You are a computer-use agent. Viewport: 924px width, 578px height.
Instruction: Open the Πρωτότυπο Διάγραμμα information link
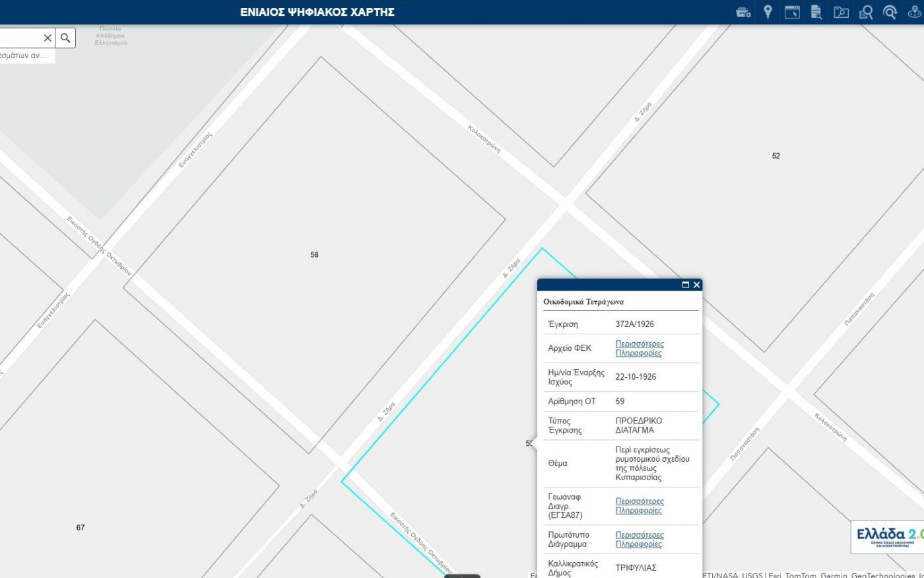click(x=640, y=540)
